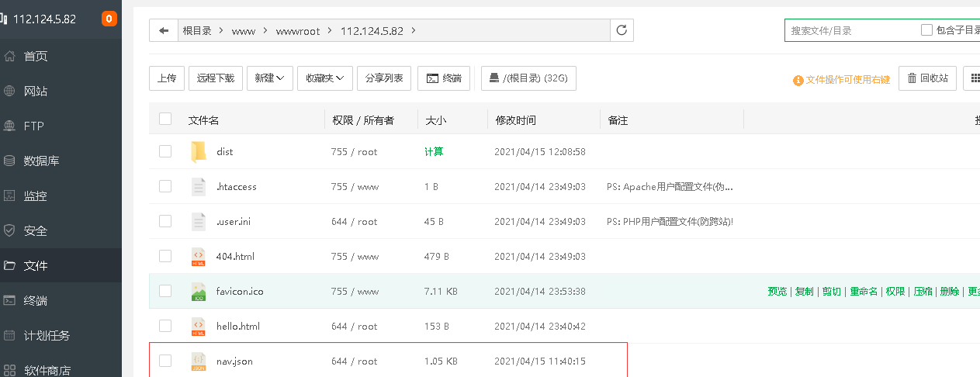Click 压缩 for favicon.ico
Viewport: 980px width, 377px height.
(x=923, y=292)
